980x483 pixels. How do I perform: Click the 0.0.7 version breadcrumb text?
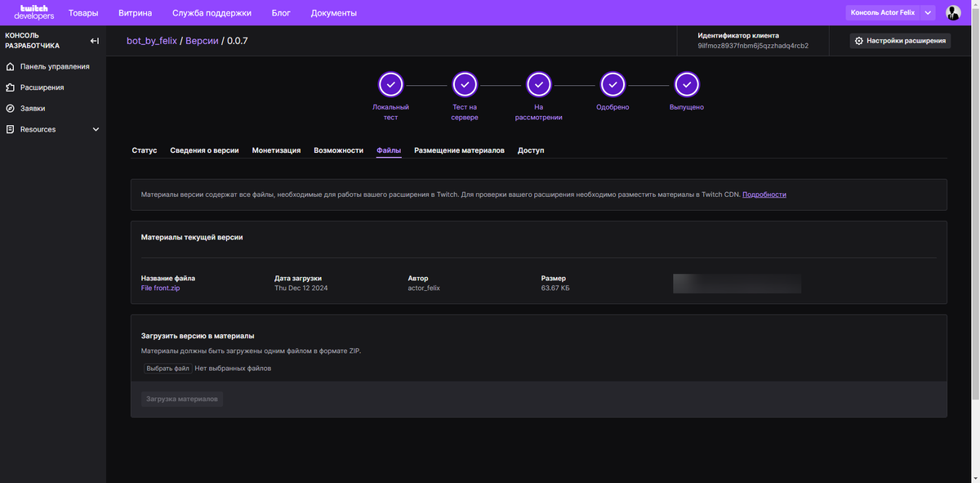click(237, 41)
